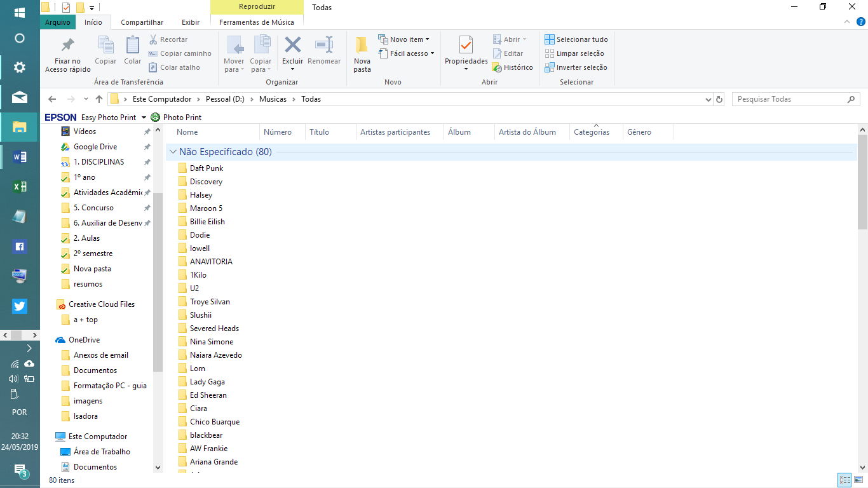Click navigation pane scrollbar

tap(158, 283)
